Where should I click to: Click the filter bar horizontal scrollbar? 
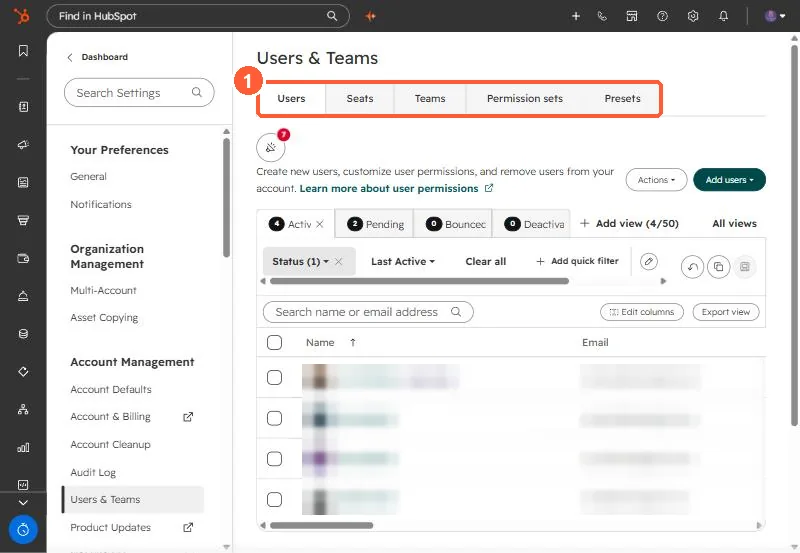click(x=419, y=281)
